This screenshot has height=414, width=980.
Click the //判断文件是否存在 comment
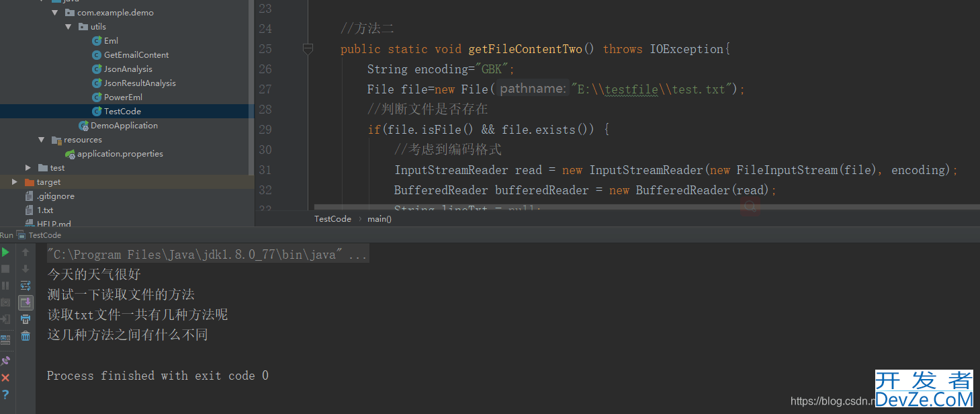428,110
